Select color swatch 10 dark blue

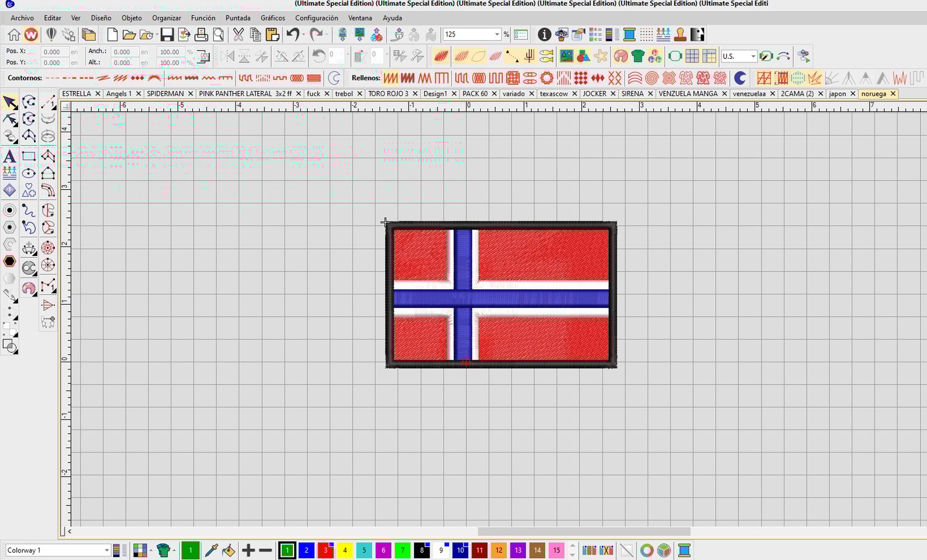[460, 550]
